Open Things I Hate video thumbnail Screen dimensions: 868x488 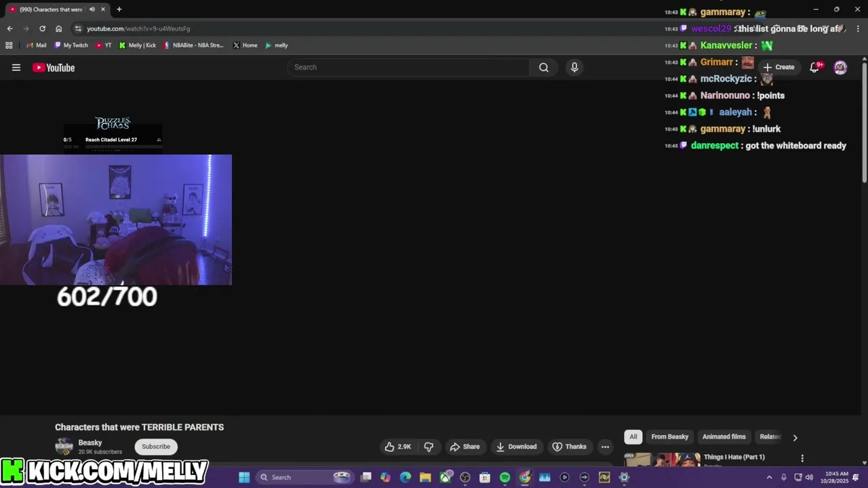click(x=663, y=460)
